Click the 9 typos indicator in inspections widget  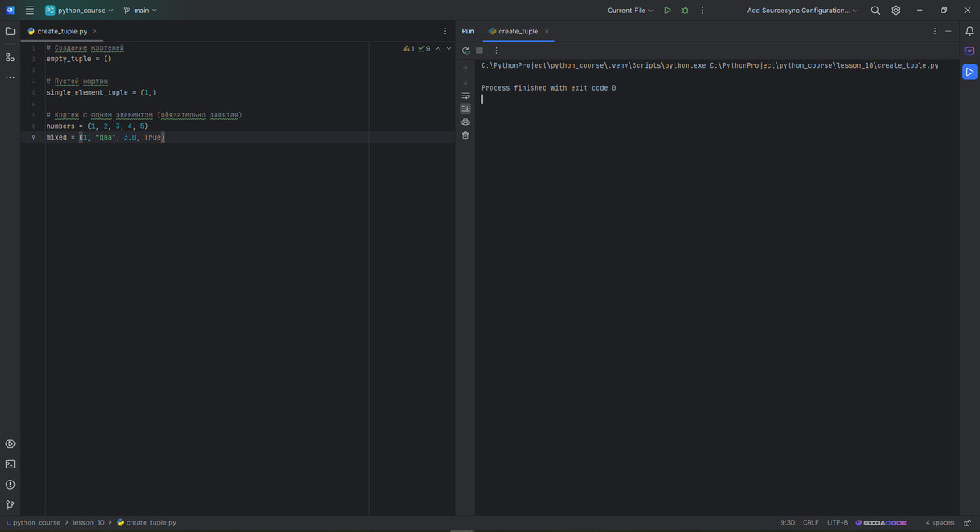424,49
